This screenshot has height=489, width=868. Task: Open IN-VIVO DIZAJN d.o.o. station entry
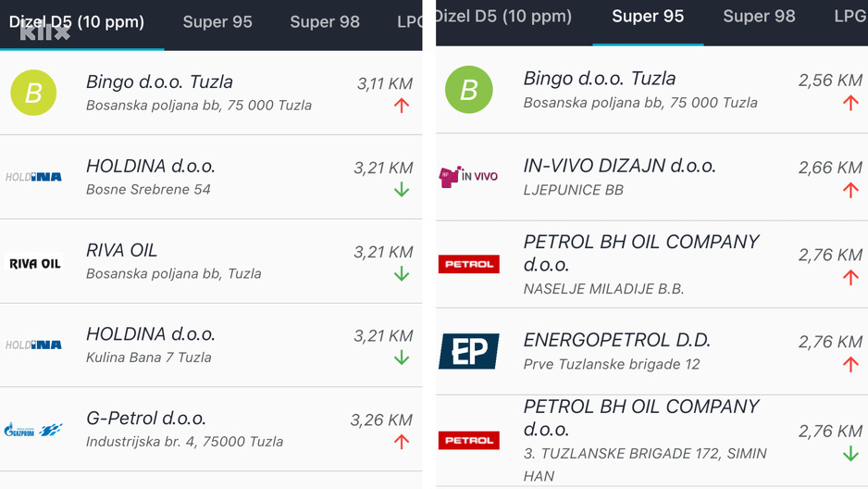click(x=619, y=166)
